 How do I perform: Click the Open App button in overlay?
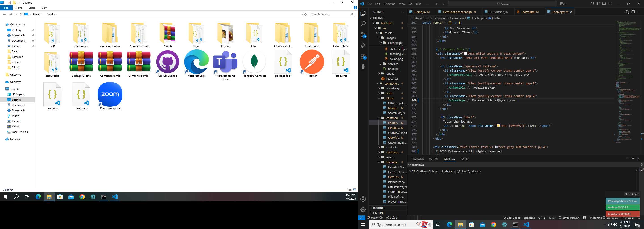click(631, 194)
